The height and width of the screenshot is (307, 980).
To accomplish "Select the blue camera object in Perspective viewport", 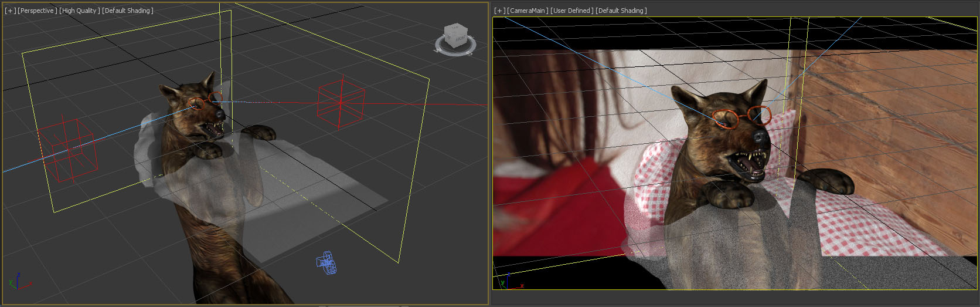I will point(326,264).
